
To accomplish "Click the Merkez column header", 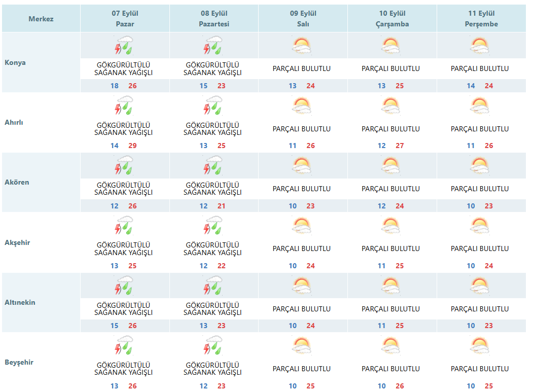I will (x=41, y=19).
